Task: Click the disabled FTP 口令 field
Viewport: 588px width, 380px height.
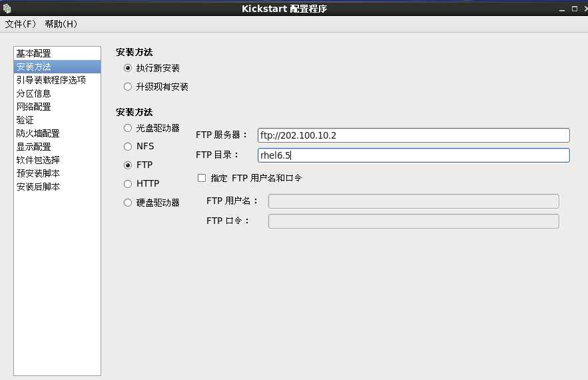Action: 414,221
